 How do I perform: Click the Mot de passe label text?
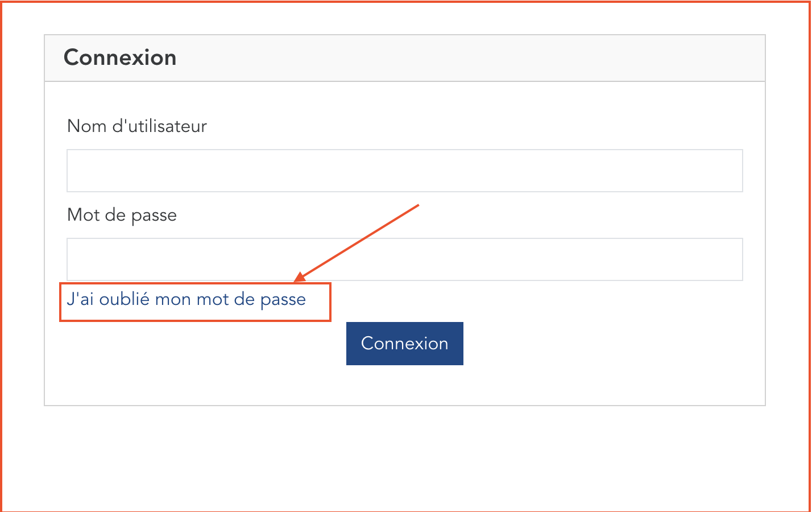[122, 215]
